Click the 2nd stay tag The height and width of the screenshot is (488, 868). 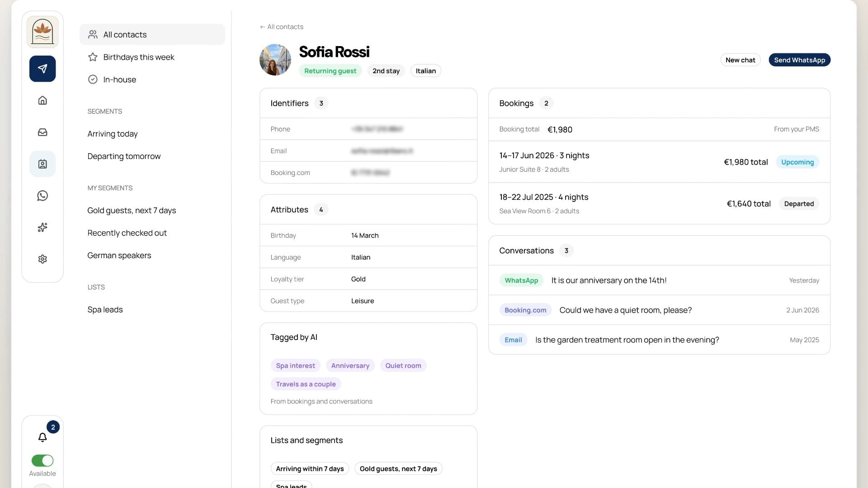click(x=386, y=71)
